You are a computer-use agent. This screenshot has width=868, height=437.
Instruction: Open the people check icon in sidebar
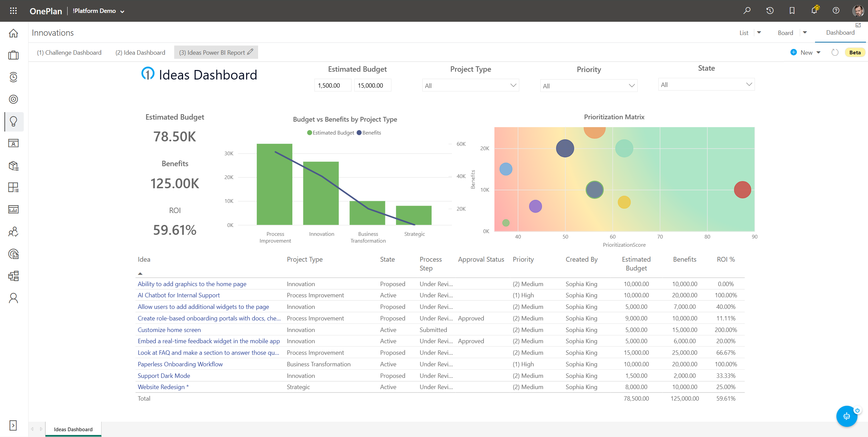click(14, 232)
